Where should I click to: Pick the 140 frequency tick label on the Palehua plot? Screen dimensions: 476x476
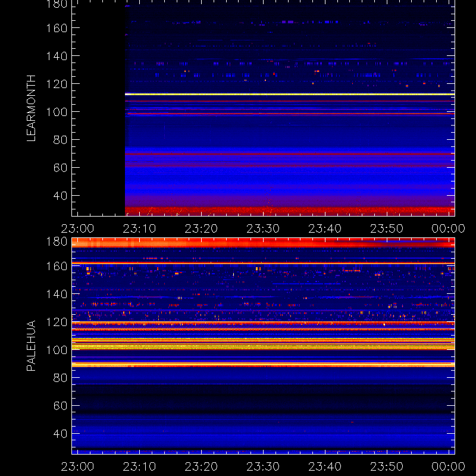[x=57, y=294]
